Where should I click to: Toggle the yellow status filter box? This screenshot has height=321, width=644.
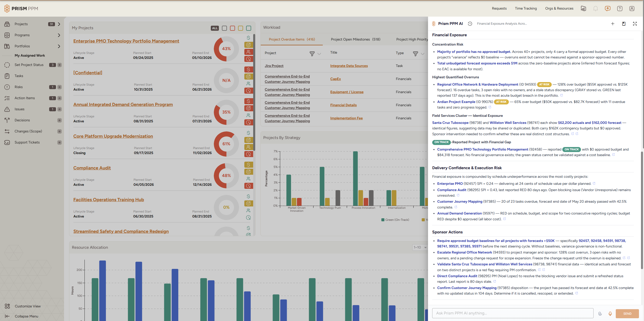coord(241,28)
